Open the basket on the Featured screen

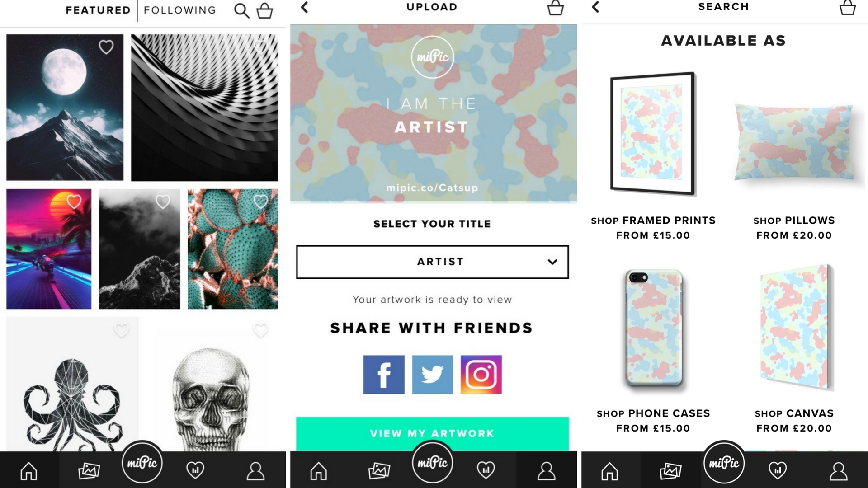click(265, 10)
